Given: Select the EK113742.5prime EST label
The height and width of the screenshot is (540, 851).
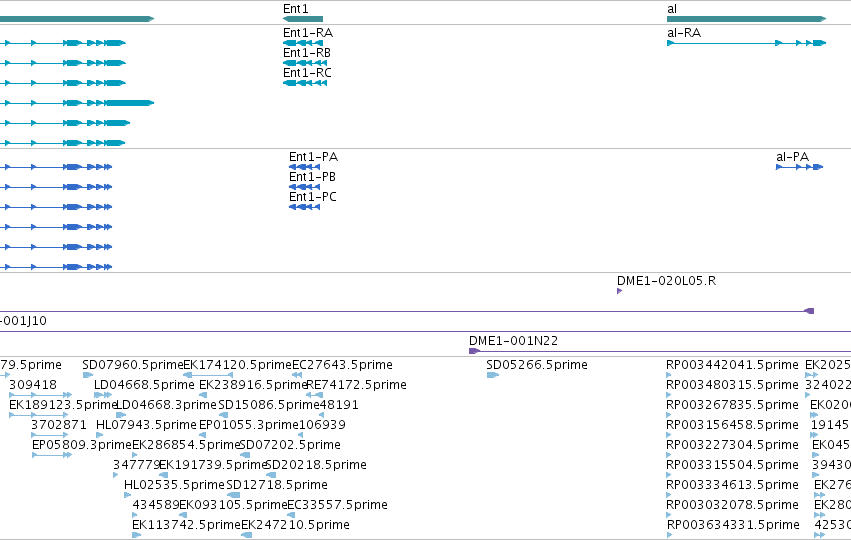Looking at the screenshot, I should click(x=186, y=525).
